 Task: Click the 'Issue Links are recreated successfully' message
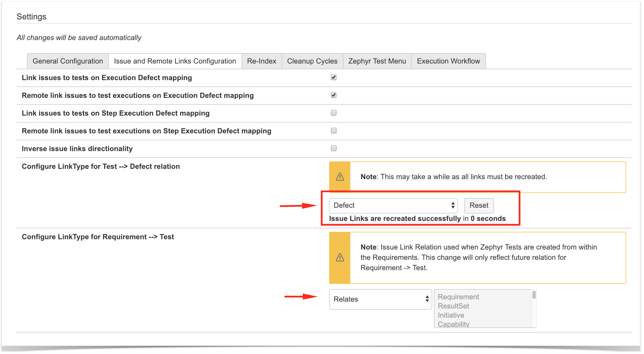[417, 219]
